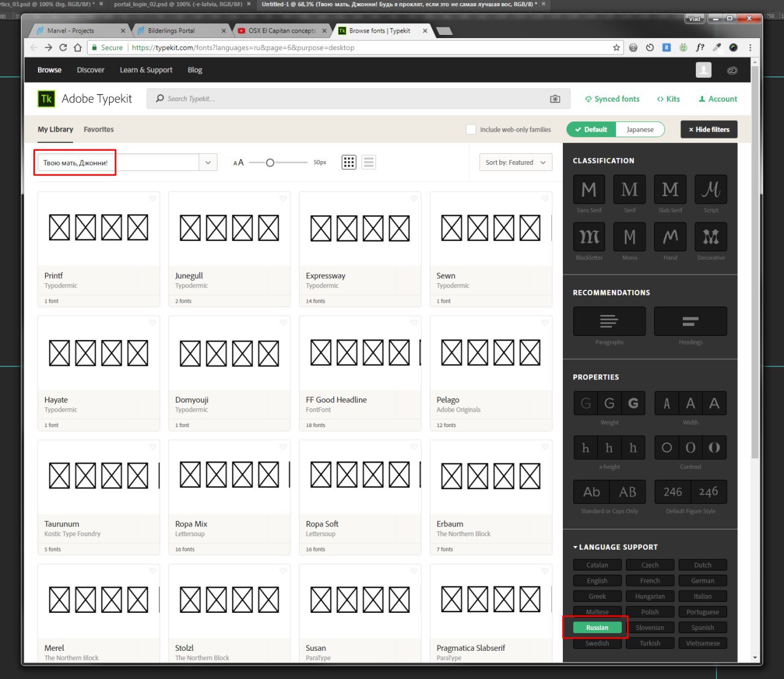Open Creative Cloud icon in top bar

[732, 70]
